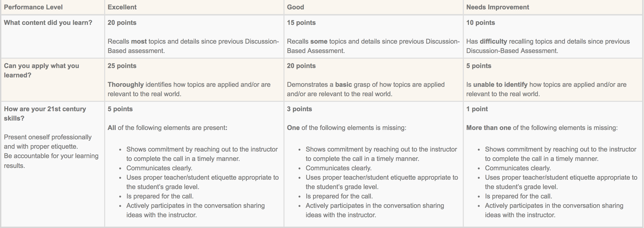Screen dimensions: 644x228
Task: Click 'Present oneself professionally' description text
Action: click(48, 137)
